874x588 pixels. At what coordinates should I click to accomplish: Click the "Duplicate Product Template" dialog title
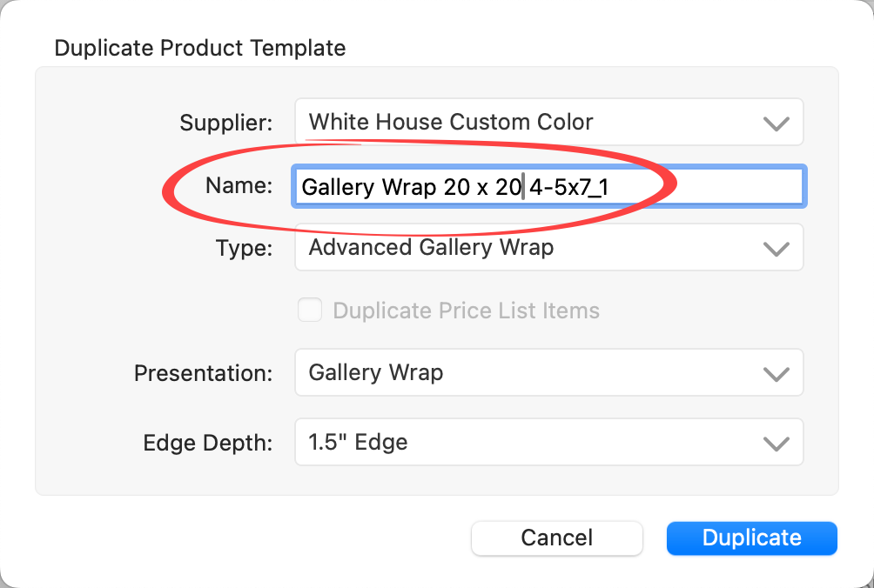coord(199,48)
